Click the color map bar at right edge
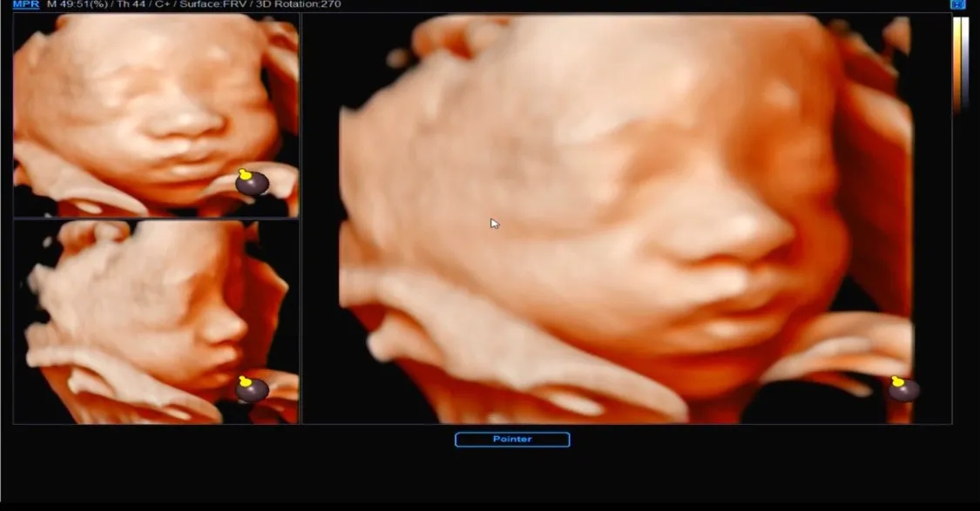 [x=960, y=65]
